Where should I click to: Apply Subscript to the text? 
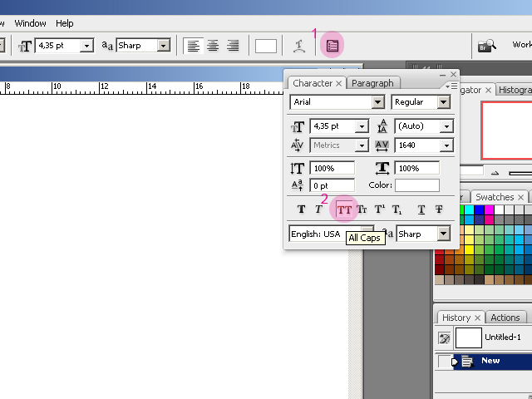click(397, 210)
